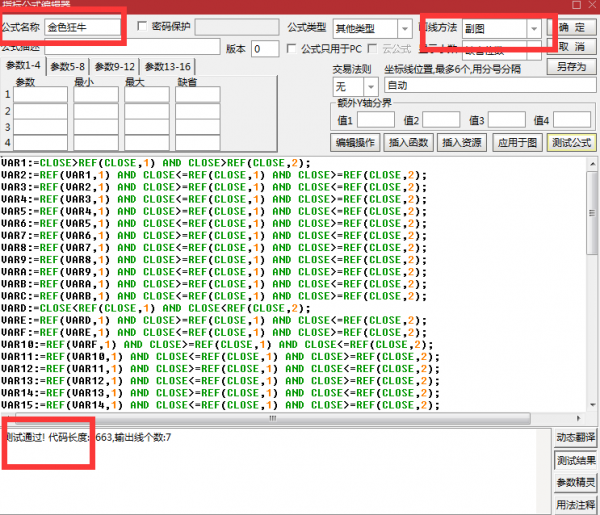Open the 编辑操作 menu button
The image size is (600, 515).
tap(355, 142)
